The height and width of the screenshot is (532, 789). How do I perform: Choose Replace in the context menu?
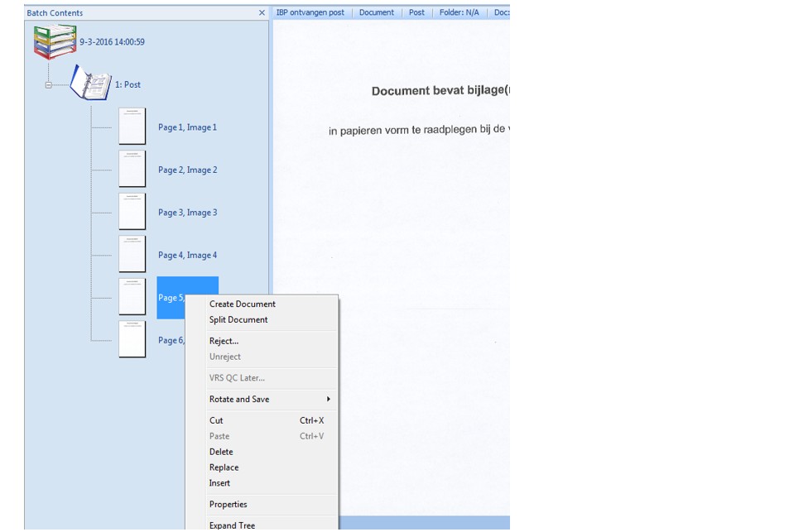tap(224, 467)
